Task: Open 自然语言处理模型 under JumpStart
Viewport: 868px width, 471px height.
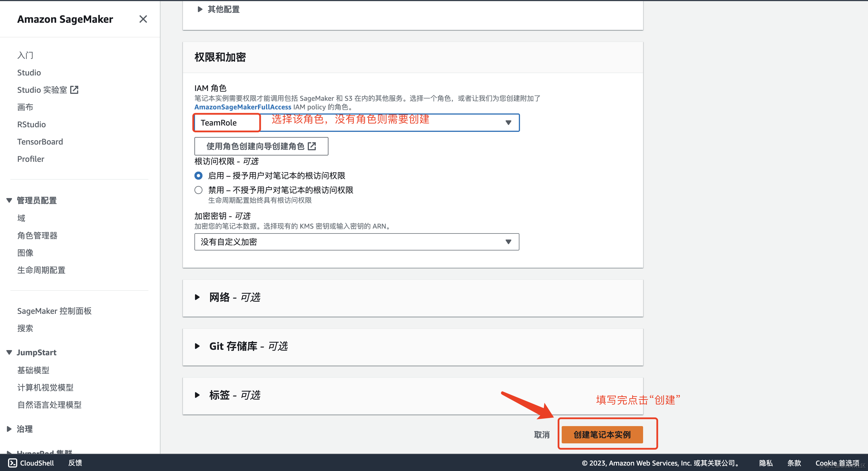Action: tap(49, 405)
